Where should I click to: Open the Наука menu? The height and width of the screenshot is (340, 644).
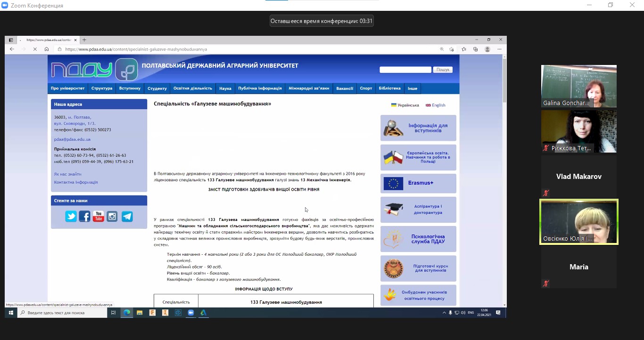[x=225, y=89]
